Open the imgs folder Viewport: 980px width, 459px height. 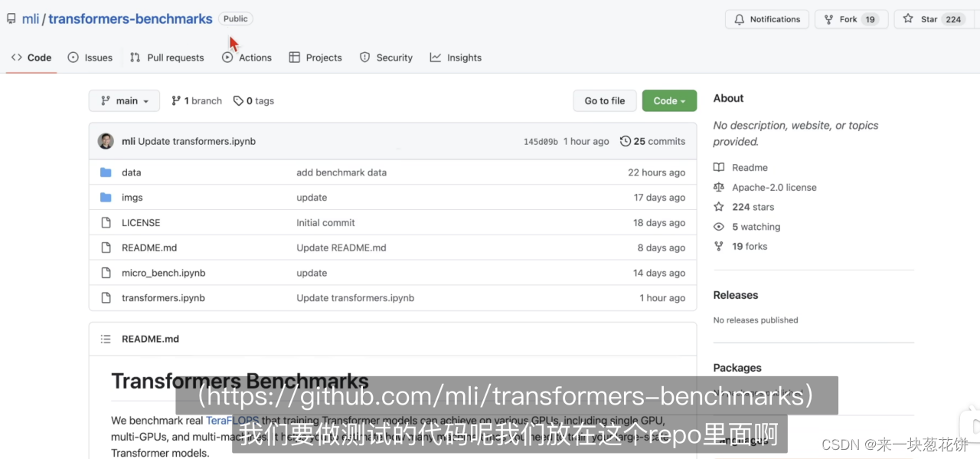[x=132, y=198]
